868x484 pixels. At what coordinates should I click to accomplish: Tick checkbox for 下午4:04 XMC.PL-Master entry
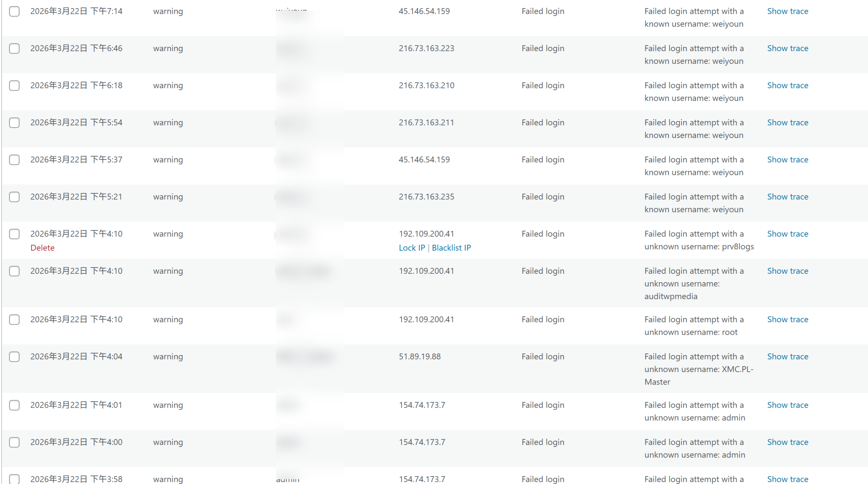(14, 357)
